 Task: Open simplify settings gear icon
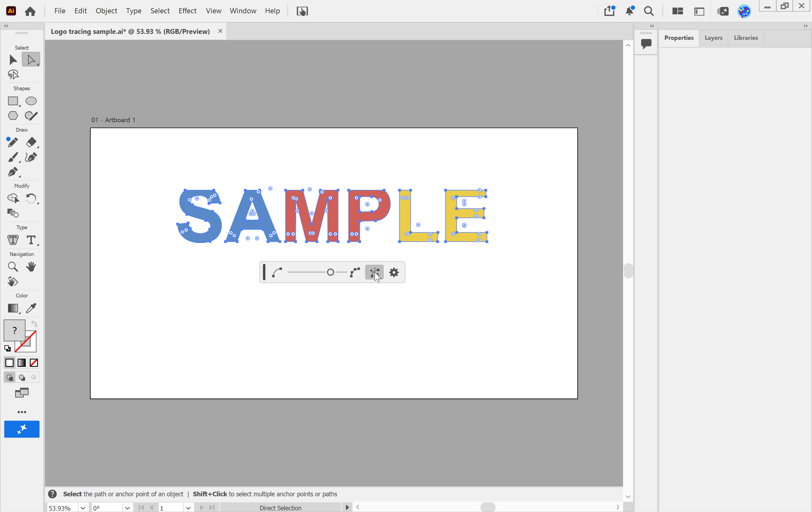394,272
